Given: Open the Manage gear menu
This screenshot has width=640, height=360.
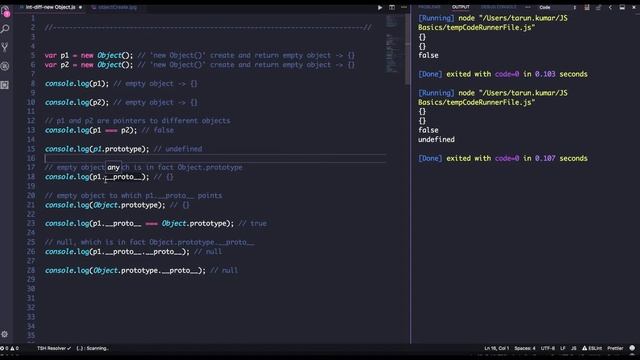Looking at the screenshot, I should [x=4, y=334].
